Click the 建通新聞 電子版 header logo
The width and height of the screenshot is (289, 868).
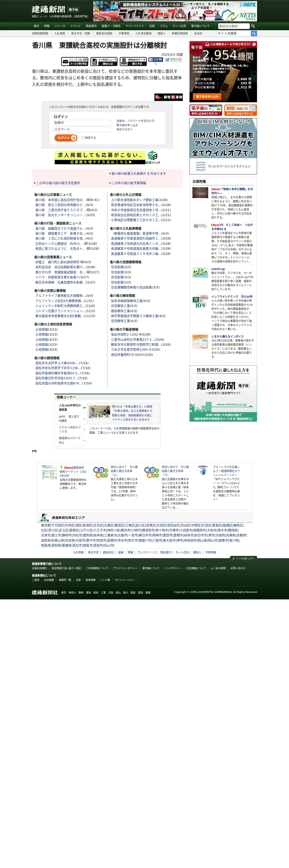(x=56, y=9)
